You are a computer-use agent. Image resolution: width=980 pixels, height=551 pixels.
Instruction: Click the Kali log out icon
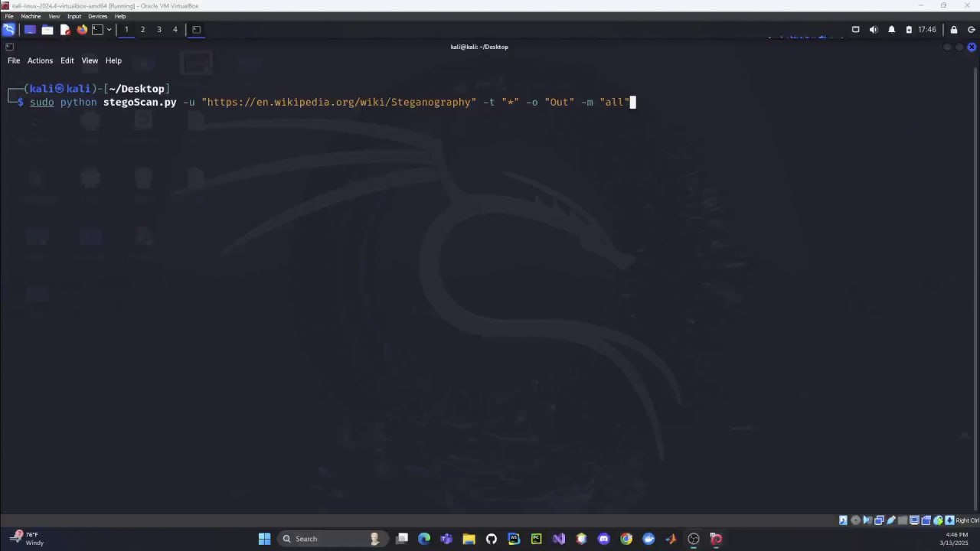click(970, 30)
